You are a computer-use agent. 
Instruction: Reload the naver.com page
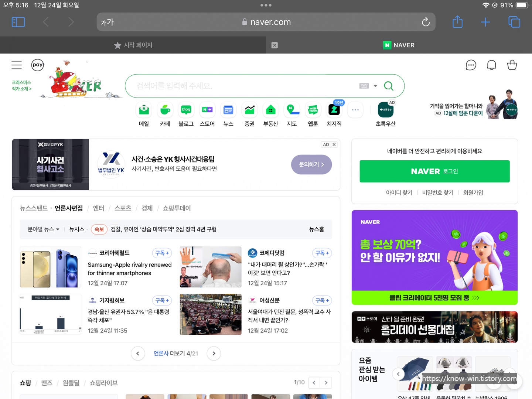(426, 22)
